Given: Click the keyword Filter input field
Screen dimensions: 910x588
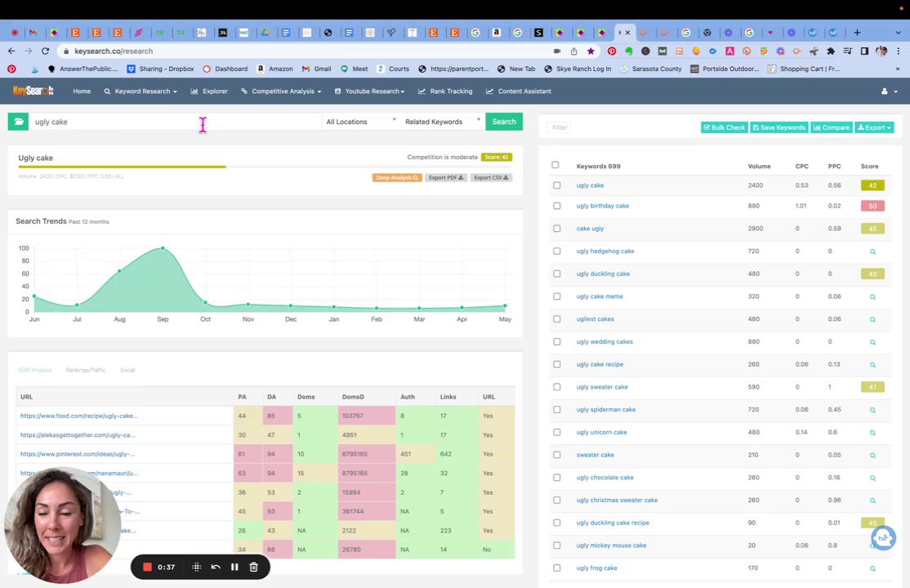Looking at the screenshot, I should 560,127.
